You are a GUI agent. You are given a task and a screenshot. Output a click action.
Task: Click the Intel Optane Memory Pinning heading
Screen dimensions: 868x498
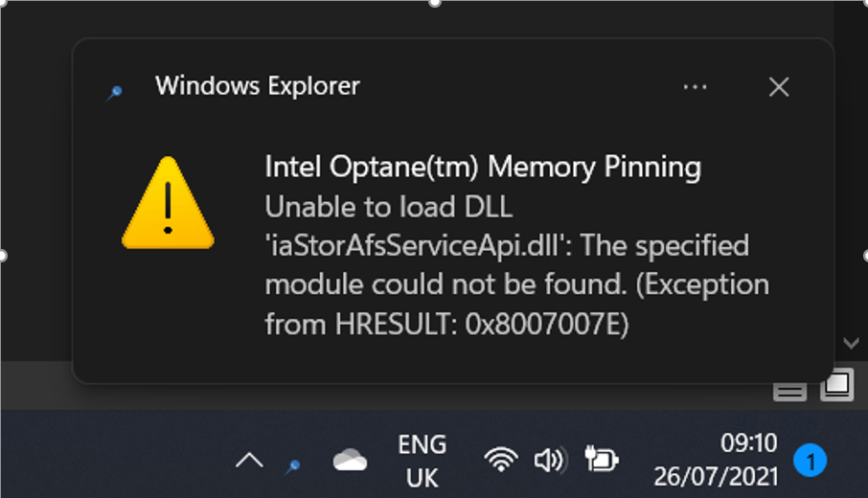(x=483, y=168)
